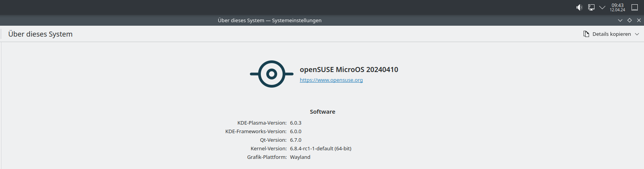Open the volume control in system tray

[579, 7]
